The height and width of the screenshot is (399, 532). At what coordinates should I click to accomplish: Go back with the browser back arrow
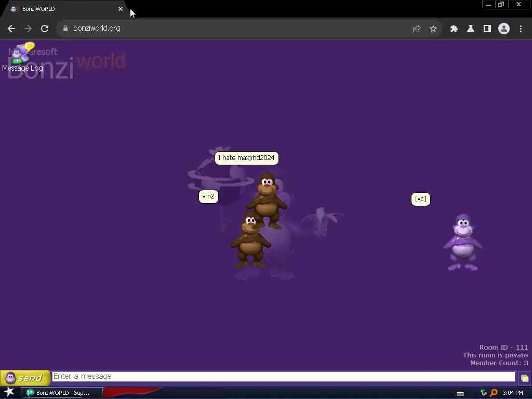11,29
